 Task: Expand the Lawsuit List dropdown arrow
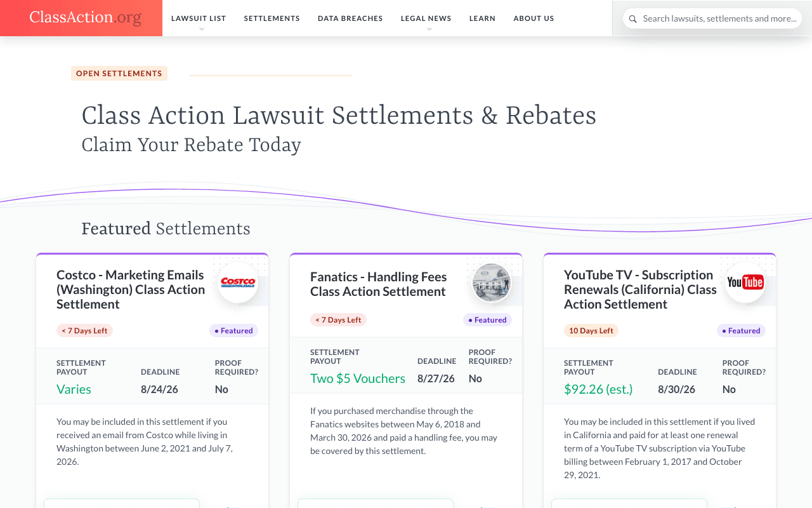coord(201,29)
